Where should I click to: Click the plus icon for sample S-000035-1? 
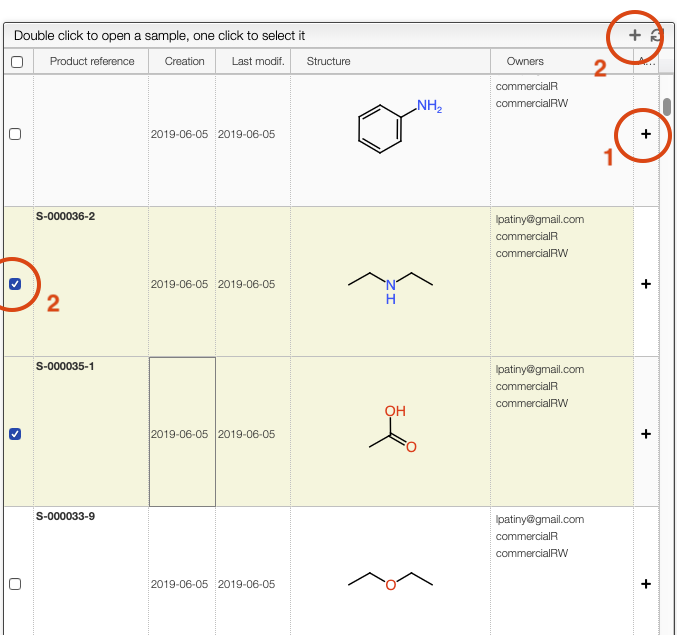coord(645,434)
